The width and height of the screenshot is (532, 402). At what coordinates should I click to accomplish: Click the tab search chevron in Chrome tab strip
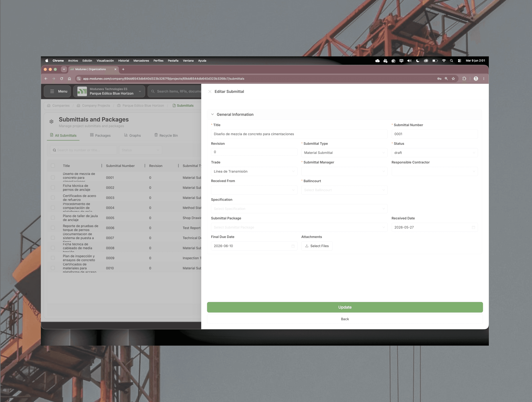click(64, 69)
